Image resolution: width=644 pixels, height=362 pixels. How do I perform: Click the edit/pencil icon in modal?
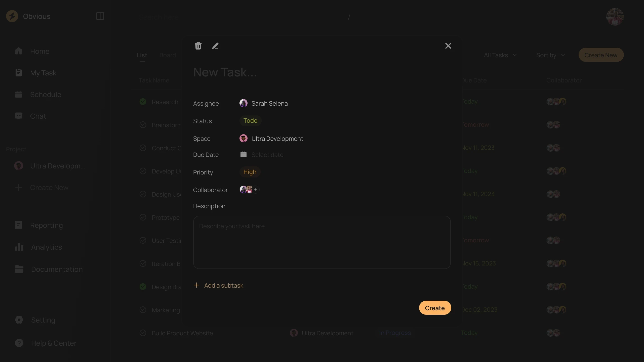(x=215, y=46)
